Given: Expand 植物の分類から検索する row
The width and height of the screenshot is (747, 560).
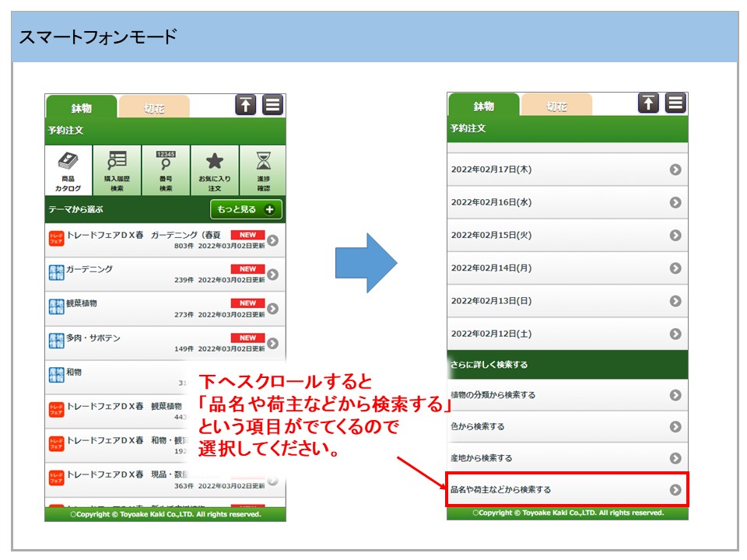Looking at the screenshot, I should tap(567, 395).
